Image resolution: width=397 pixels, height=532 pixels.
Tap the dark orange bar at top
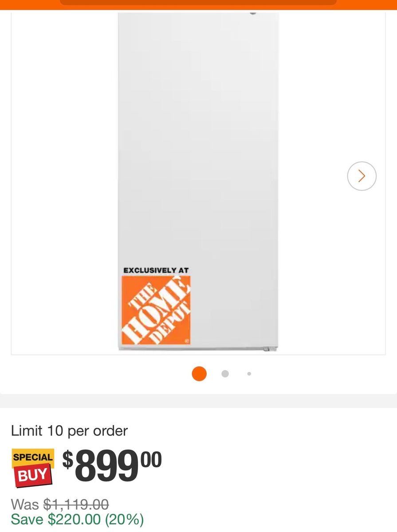(198, 3)
